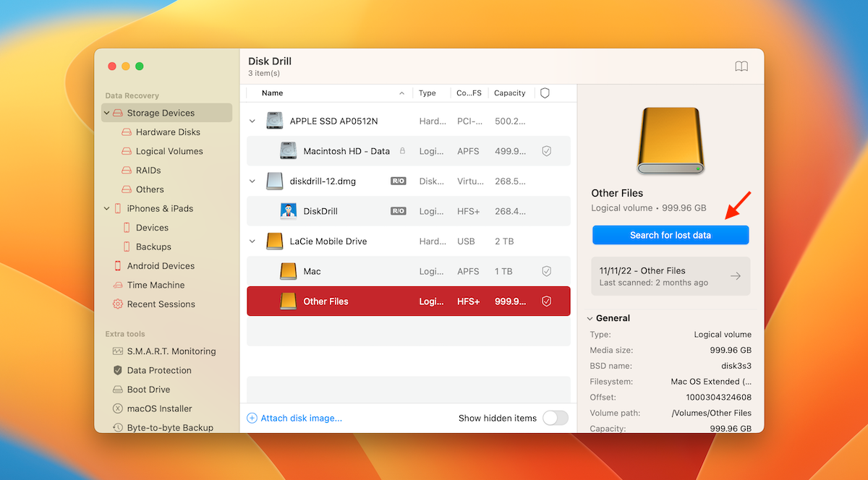The image size is (868, 480).
Task: Click the macOS Installer icon
Action: (118, 408)
